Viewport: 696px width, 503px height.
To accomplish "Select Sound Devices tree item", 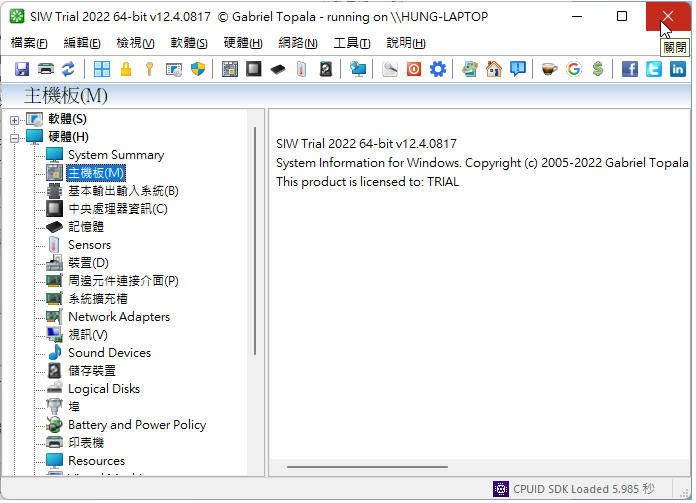I will coord(109,353).
